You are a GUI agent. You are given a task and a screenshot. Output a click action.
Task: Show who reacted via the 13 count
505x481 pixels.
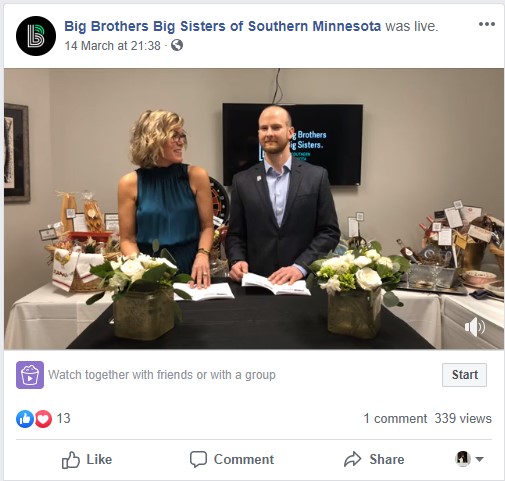[x=63, y=418]
